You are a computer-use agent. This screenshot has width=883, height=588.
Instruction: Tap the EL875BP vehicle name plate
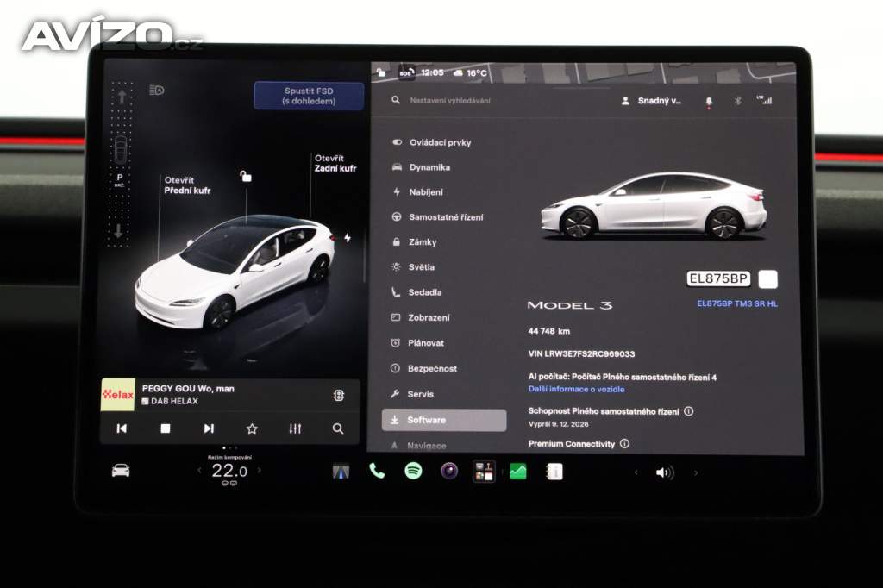(718, 278)
